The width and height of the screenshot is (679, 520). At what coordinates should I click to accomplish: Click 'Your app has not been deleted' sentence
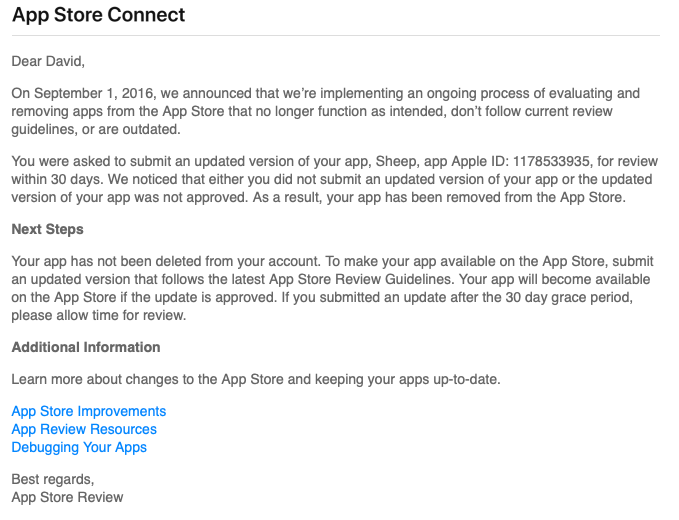click(x=166, y=261)
